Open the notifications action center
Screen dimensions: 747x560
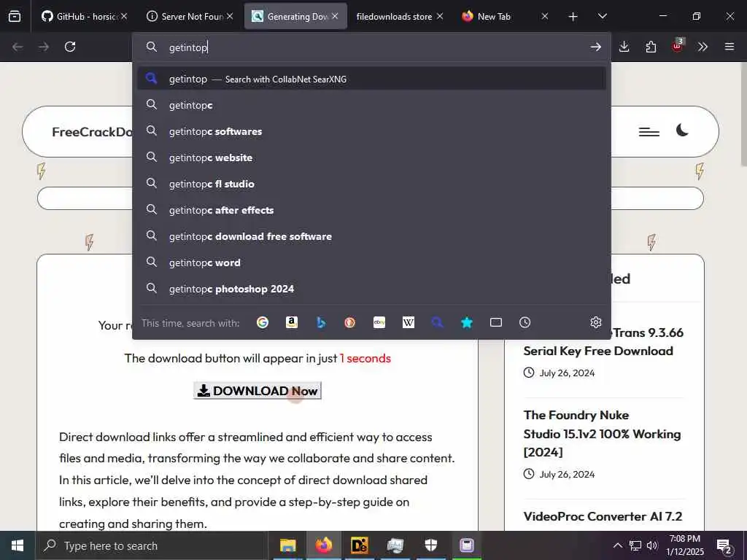pos(724,547)
